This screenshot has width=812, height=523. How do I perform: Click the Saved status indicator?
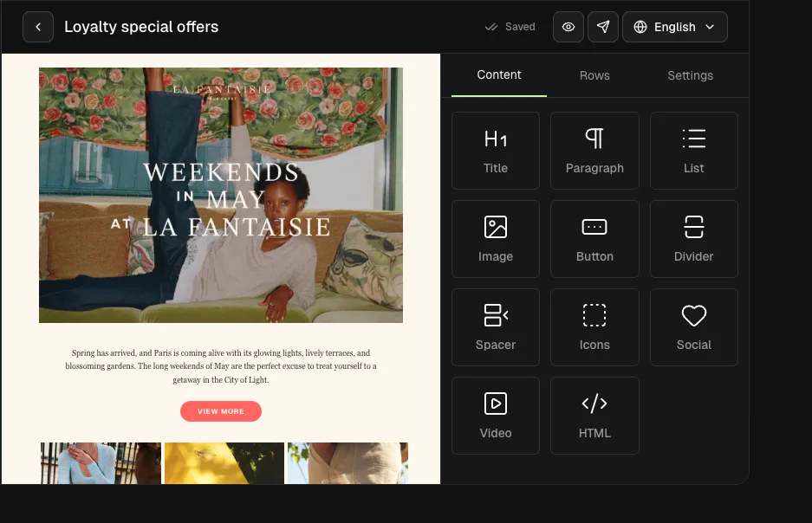[x=510, y=27]
